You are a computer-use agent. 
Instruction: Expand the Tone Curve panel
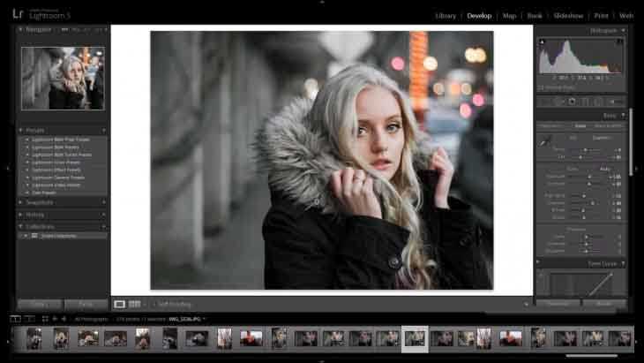pyautogui.click(x=623, y=263)
